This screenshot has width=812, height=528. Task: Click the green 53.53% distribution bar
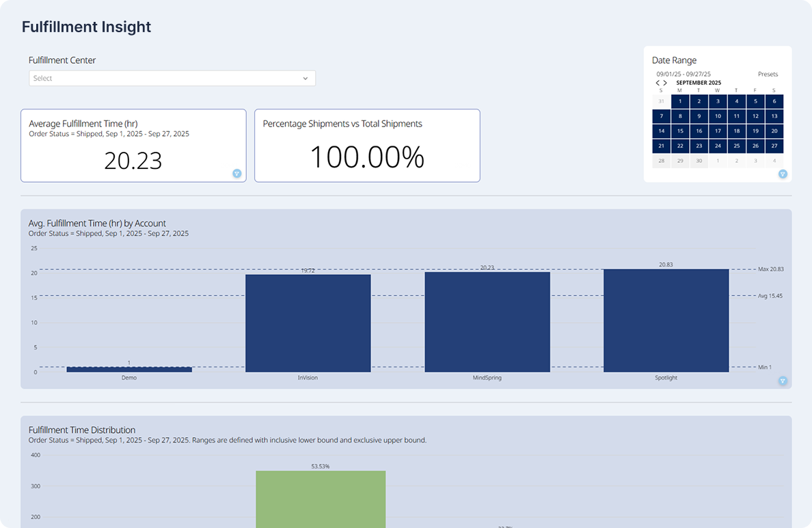click(x=321, y=498)
